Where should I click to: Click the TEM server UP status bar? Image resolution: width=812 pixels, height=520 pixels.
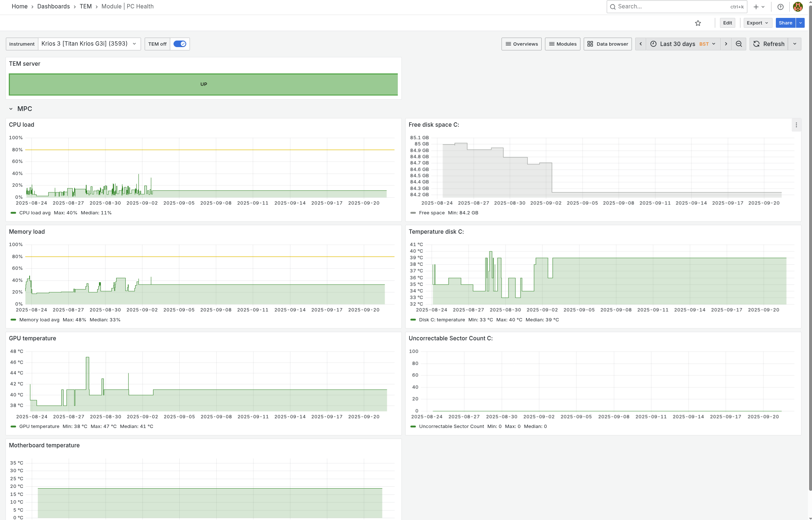coord(203,84)
